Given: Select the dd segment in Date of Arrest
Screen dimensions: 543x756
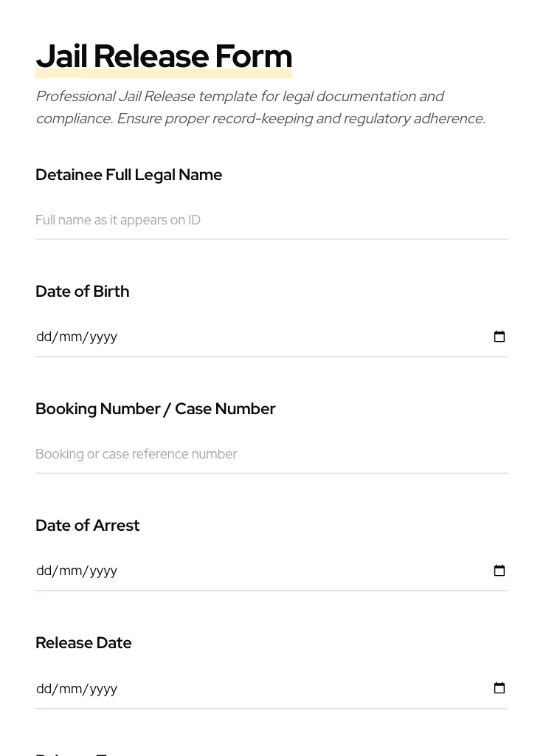Looking at the screenshot, I should [x=43, y=570].
